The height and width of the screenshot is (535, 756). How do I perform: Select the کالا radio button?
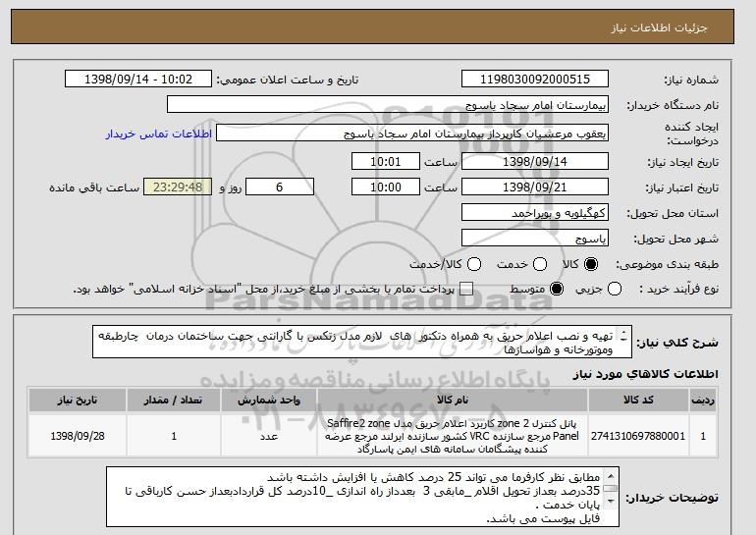click(591, 264)
